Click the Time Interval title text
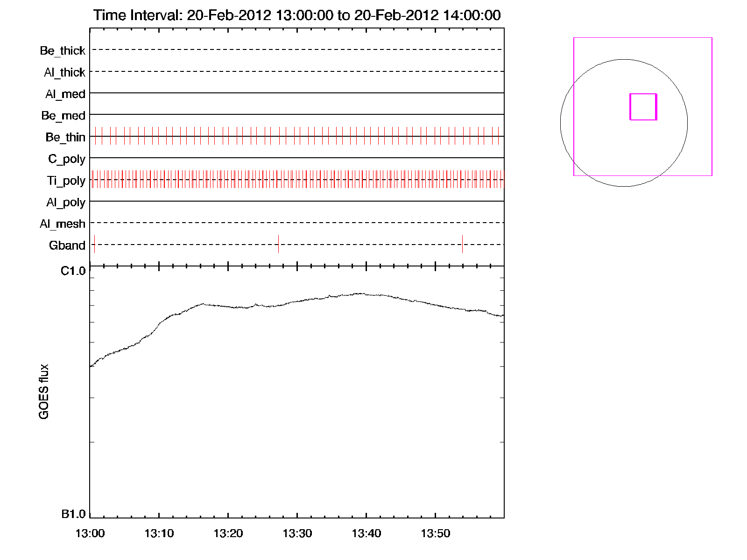 [297, 15]
